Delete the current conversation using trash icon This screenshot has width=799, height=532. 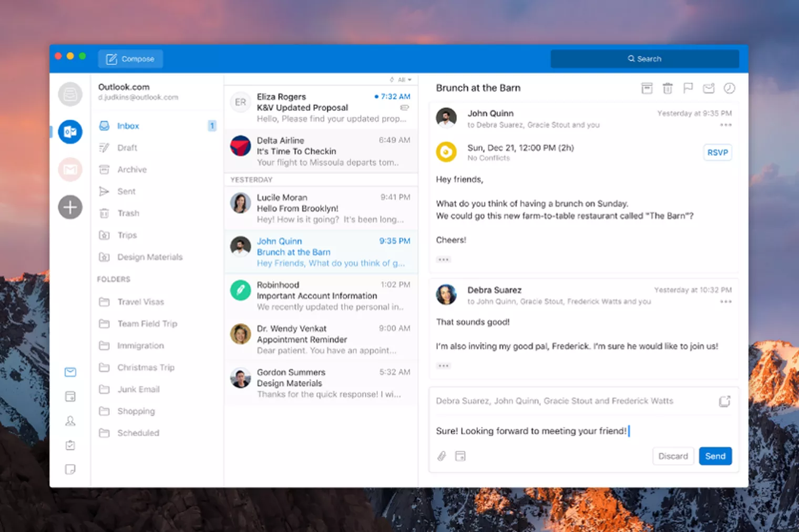click(x=668, y=88)
